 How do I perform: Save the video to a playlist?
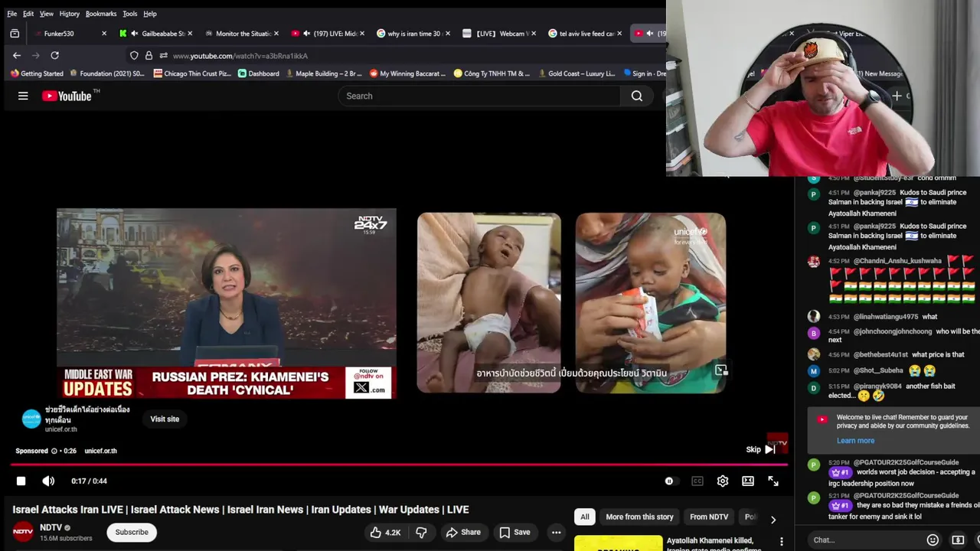pyautogui.click(x=514, y=533)
